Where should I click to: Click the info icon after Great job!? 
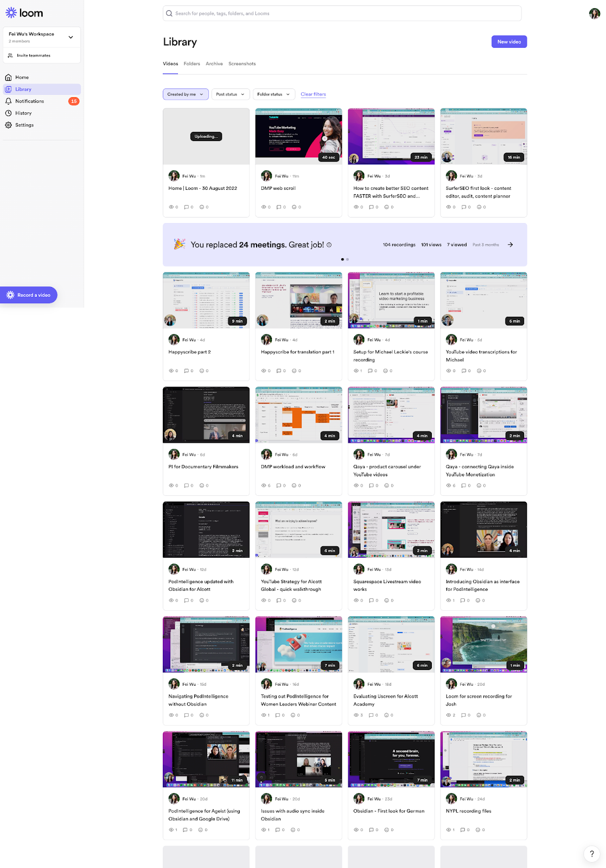pyautogui.click(x=329, y=245)
